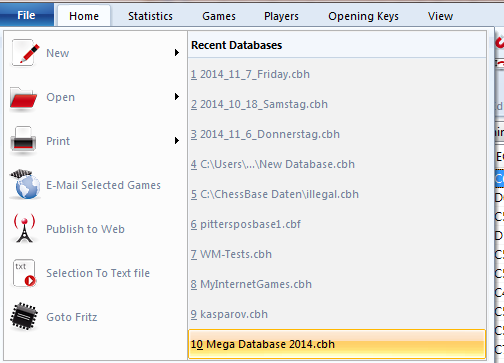This screenshot has height=363, width=504.
Task: Open recent database 2014_11_7_Friday.cbh
Action: 250,74
